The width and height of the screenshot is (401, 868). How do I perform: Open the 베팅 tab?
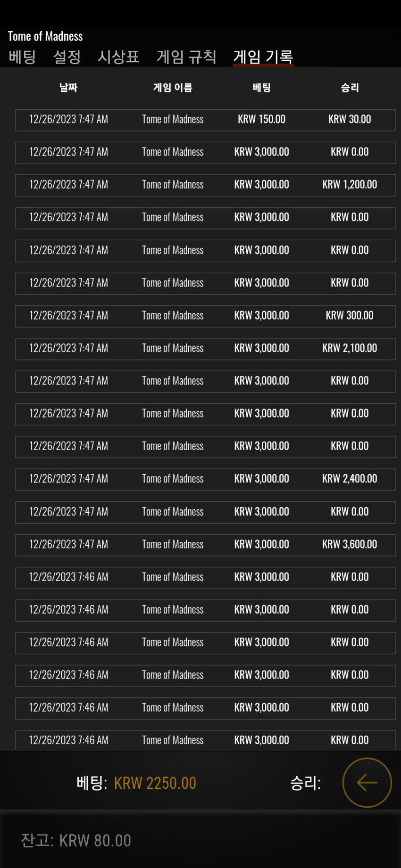click(22, 57)
